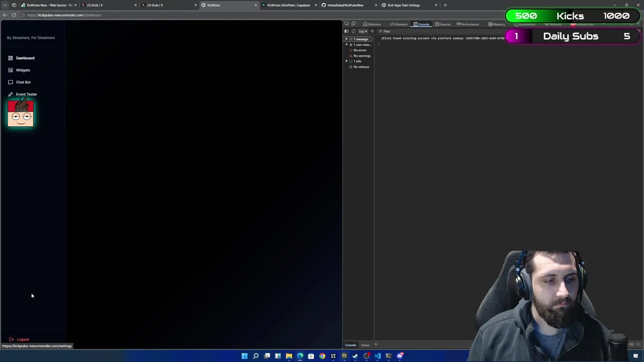The height and width of the screenshot is (362, 644).
Task: Open the top context dropdown
Action: pos(363,31)
